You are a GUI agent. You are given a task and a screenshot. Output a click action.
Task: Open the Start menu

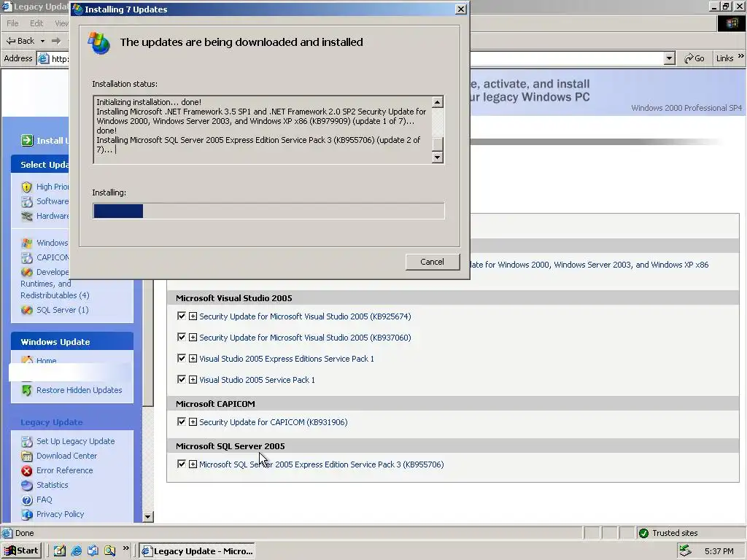(21, 551)
